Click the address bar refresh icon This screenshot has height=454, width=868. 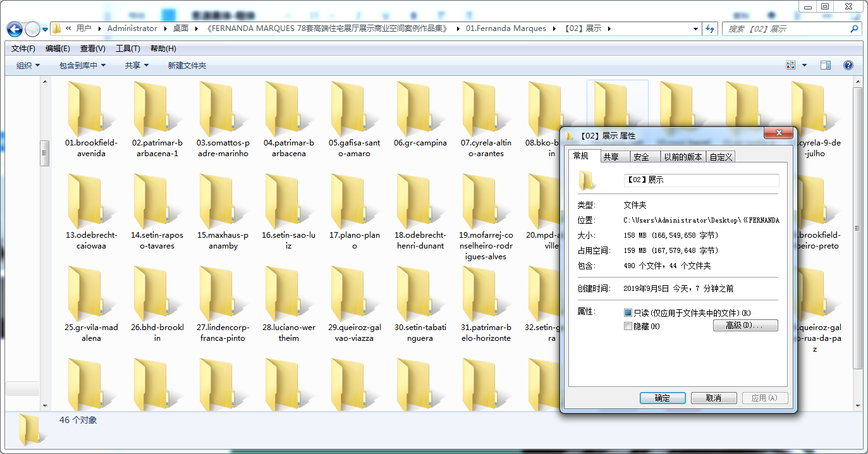pos(710,28)
